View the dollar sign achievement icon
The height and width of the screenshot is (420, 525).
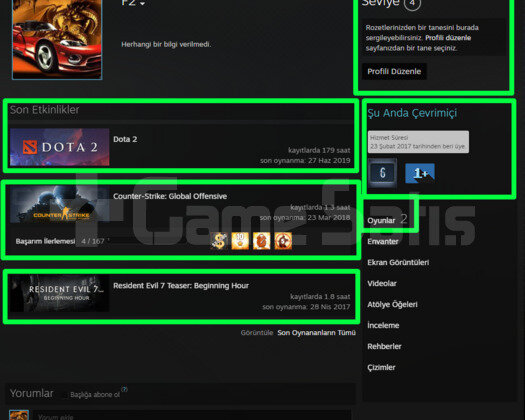click(x=219, y=241)
